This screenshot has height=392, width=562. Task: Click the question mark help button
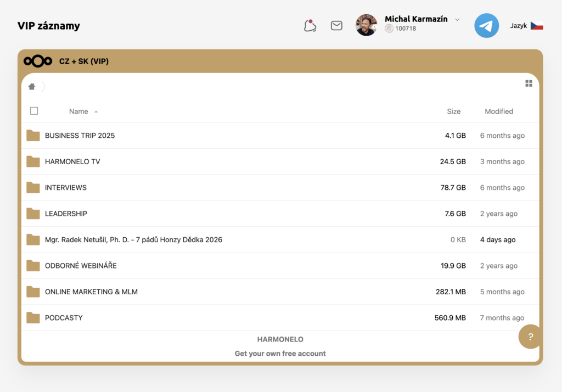coord(530,337)
